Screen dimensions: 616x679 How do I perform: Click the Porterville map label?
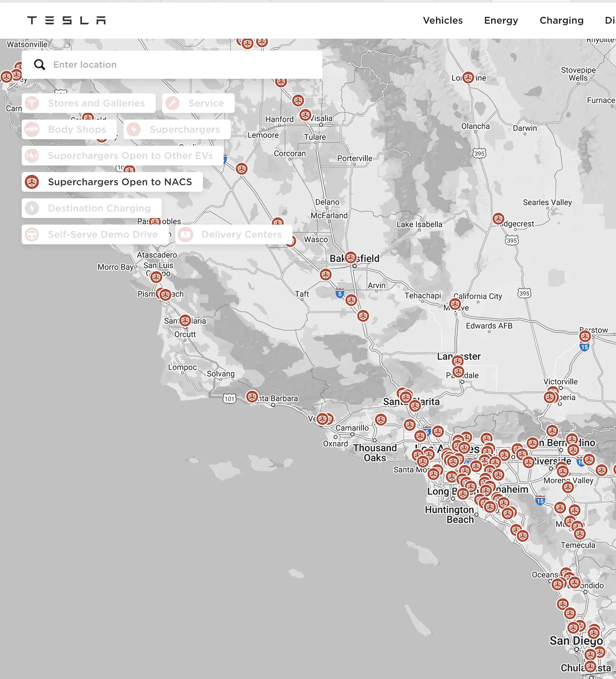click(x=355, y=158)
